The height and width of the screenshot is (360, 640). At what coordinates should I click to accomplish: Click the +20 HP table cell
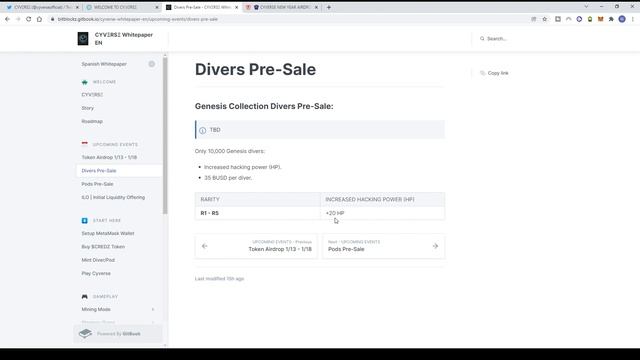click(383, 213)
